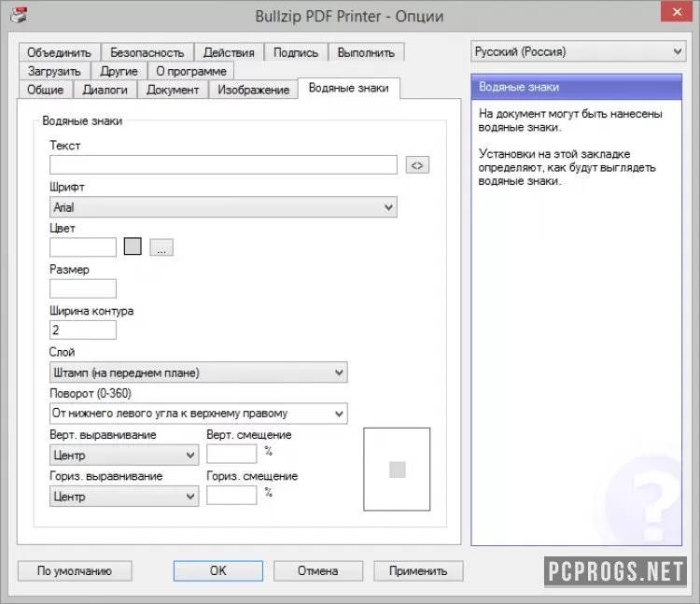Confirm settings with the OK button
Image resolution: width=700 pixels, height=604 pixels.
coord(217,571)
